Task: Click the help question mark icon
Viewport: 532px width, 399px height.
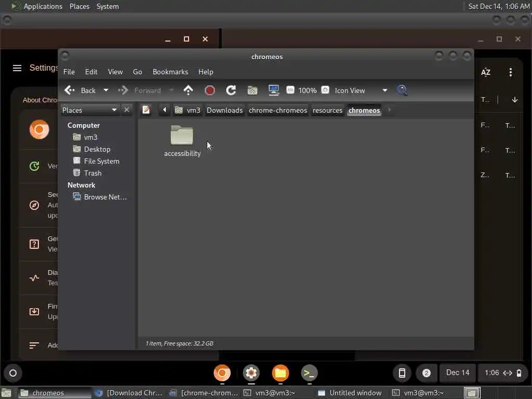Action: click(34, 244)
